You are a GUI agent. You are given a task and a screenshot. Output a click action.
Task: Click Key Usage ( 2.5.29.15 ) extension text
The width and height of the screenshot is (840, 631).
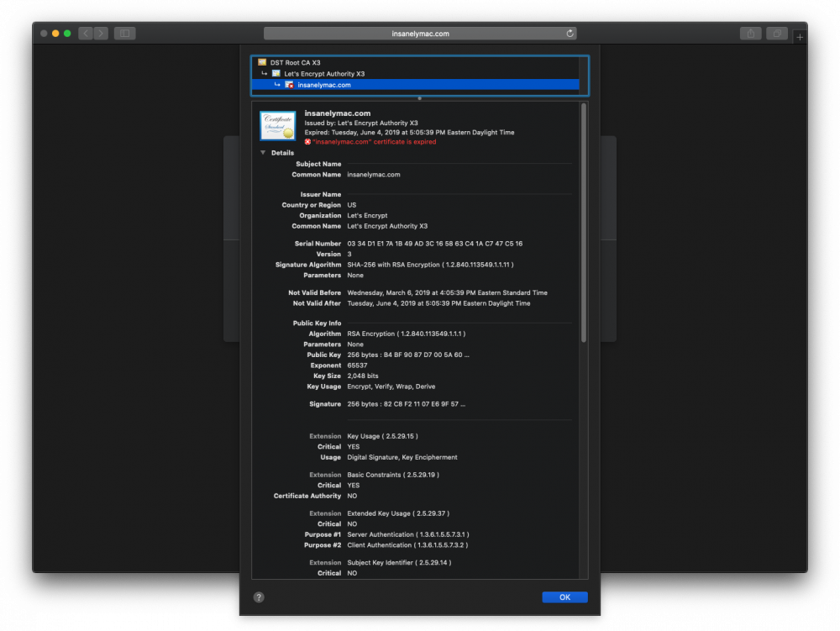click(x=382, y=437)
